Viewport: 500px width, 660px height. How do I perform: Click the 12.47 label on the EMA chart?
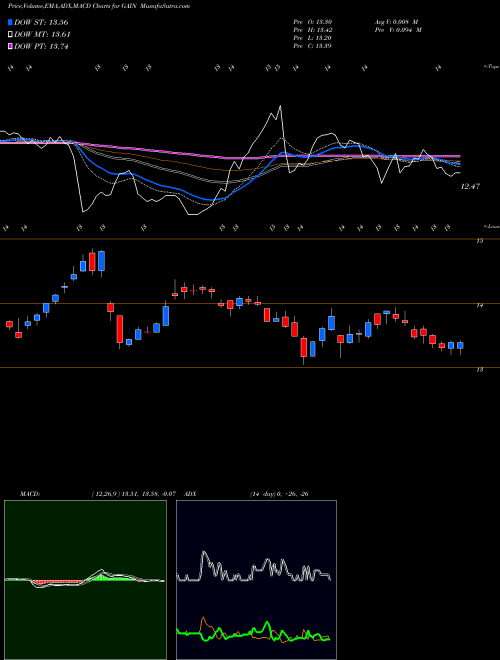pyautogui.click(x=470, y=186)
